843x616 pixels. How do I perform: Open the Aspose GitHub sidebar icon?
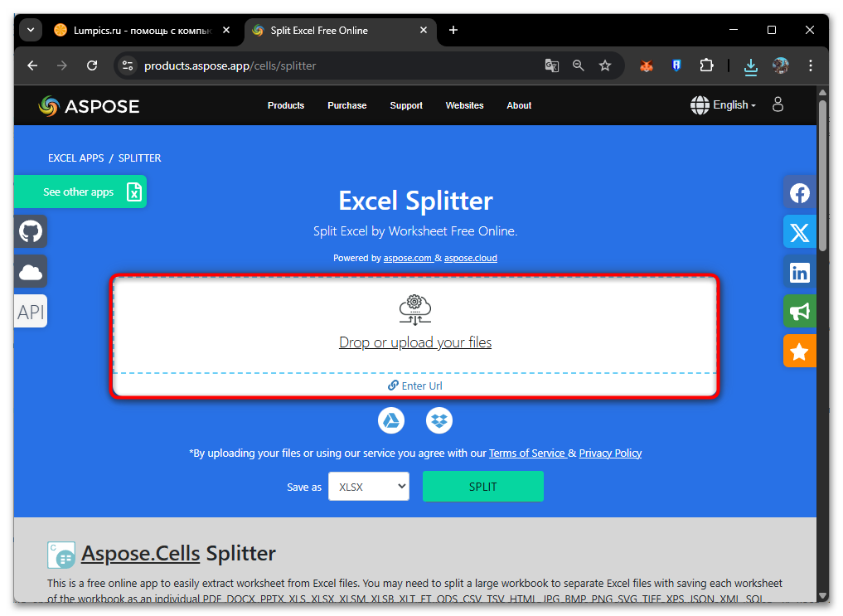coord(31,231)
